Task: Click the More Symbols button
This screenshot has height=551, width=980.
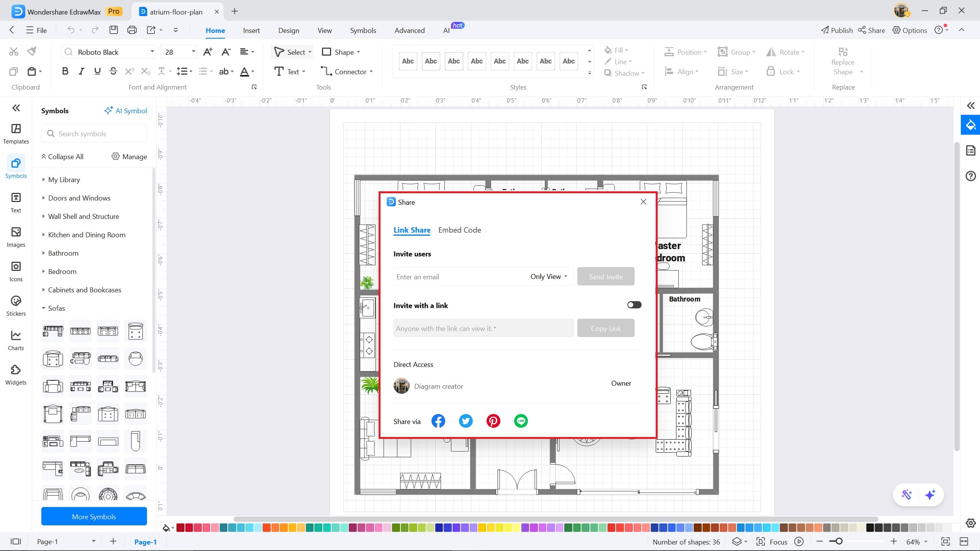Action: (94, 516)
